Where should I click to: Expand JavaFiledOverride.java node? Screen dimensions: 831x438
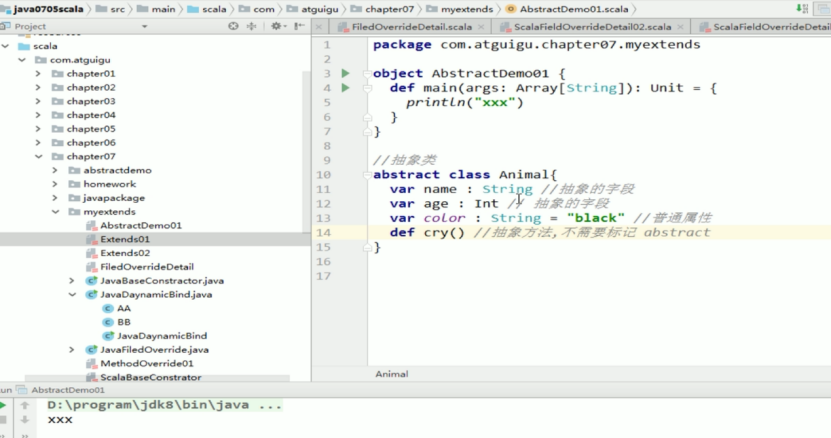[x=72, y=349]
